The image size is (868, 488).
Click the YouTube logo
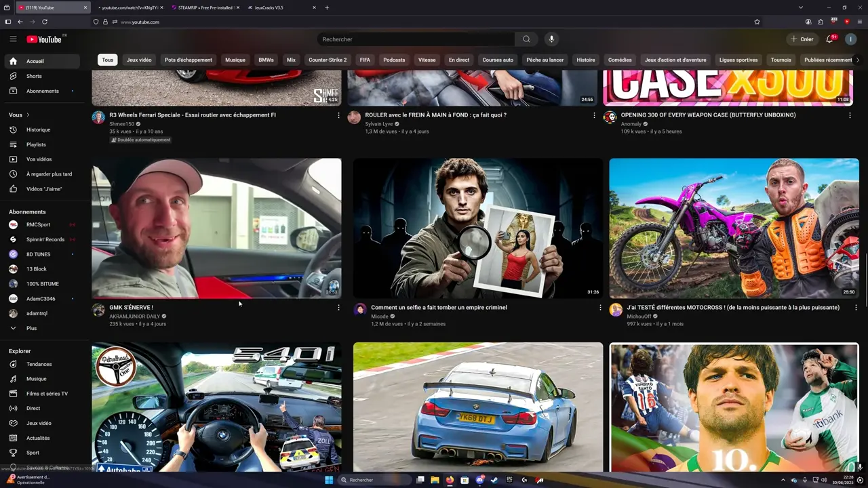click(45, 39)
